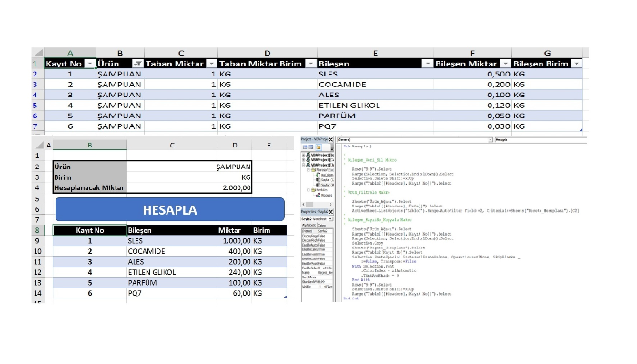This screenshot has width=637, height=364.
Task: Click View Object icon in Project panel
Action: pos(311,147)
